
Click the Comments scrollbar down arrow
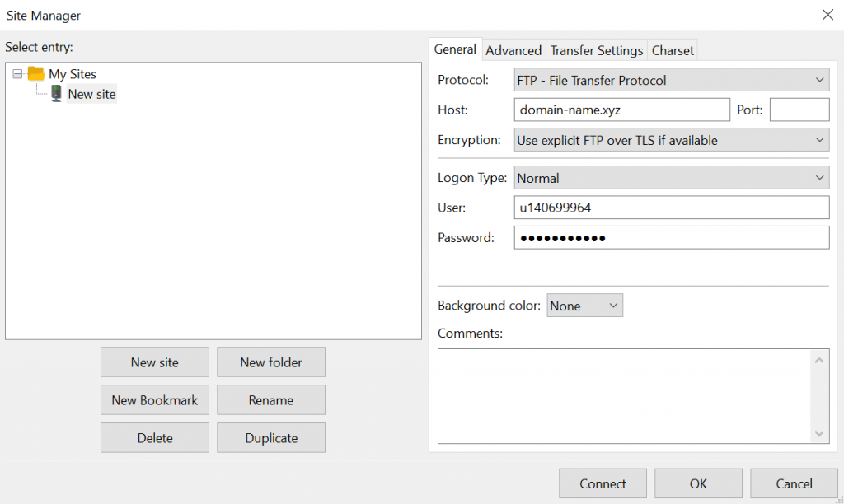click(818, 433)
